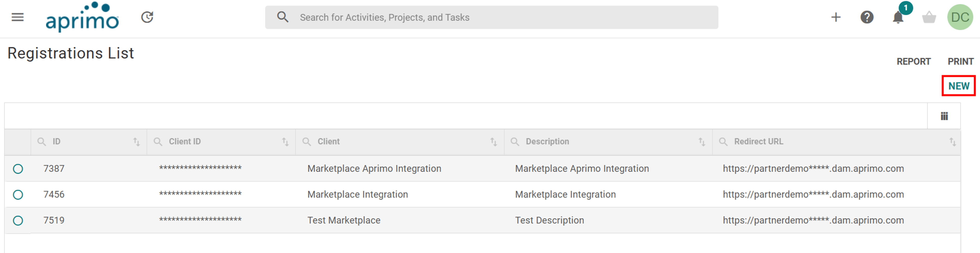Click Client cell Test Marketplace
Screen dimensions: 980x253
[x=344, y=220]
